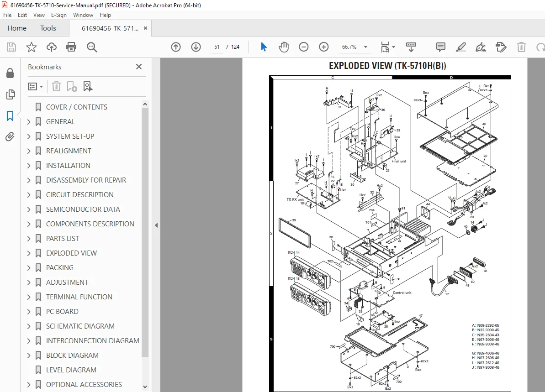Viewport: 545px width, 392px height.
Task: Jump to PACKING bookmark
Action: point(60,268)
